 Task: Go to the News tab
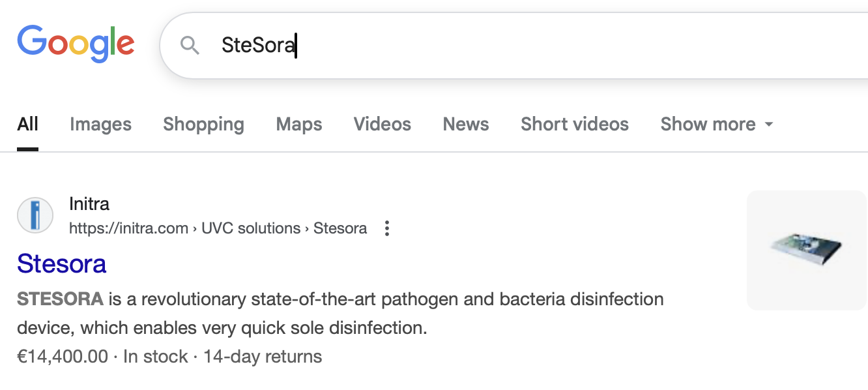[x=466, y=124]
